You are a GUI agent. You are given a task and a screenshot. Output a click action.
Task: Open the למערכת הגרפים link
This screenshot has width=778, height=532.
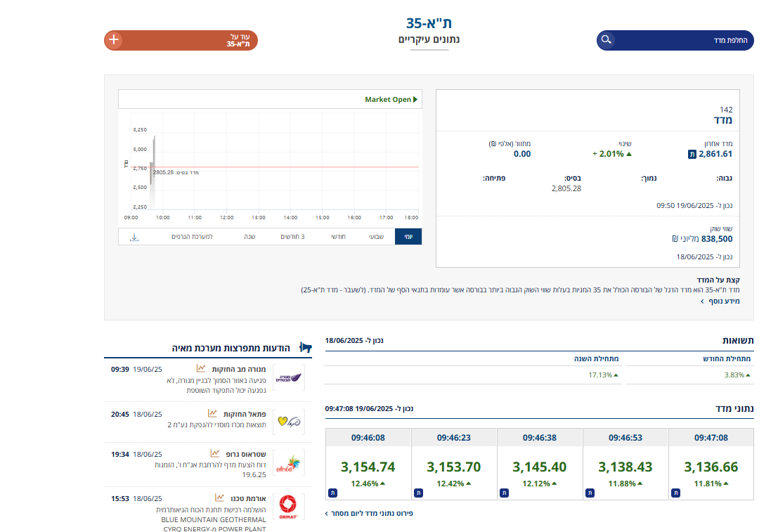192,237
